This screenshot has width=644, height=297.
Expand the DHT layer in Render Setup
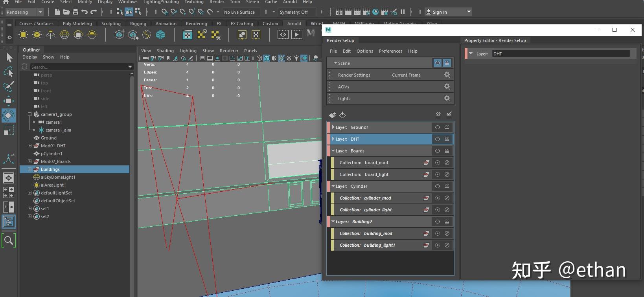[333, 139]
